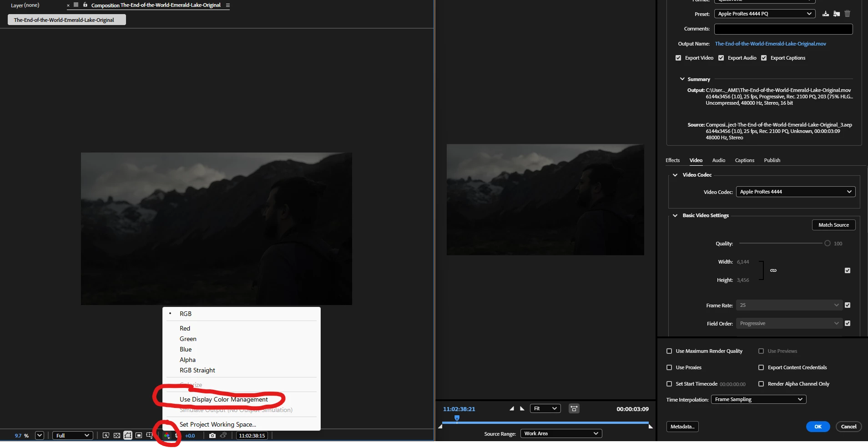Click the Set Out Point triangle icon
This screenshot has height=448, width=868.
[x=522, y=408]
